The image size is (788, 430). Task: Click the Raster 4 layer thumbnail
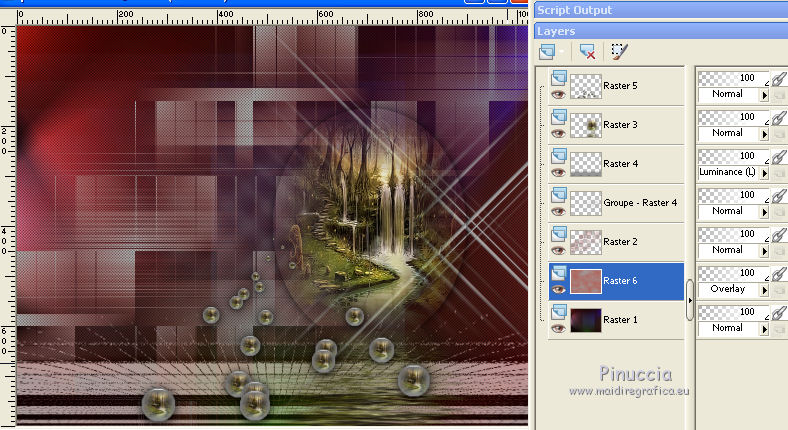[586, 164]
